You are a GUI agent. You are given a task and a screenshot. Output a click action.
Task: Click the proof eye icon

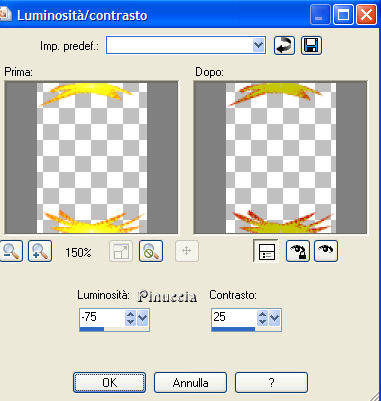pos(326,251)
